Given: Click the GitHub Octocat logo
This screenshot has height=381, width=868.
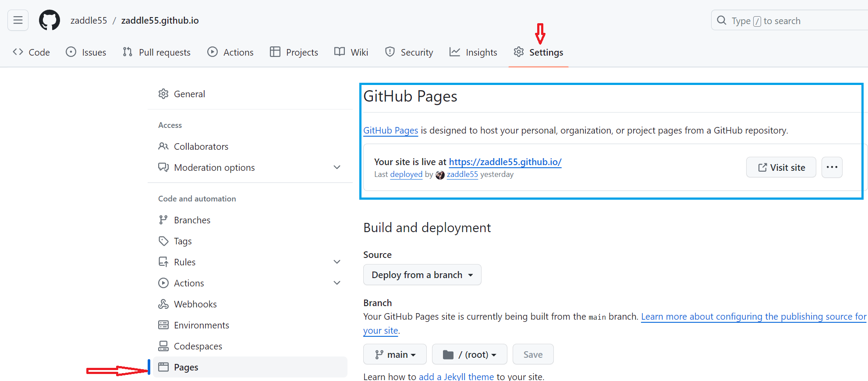Looking at the screenshot, I should 50,20.
